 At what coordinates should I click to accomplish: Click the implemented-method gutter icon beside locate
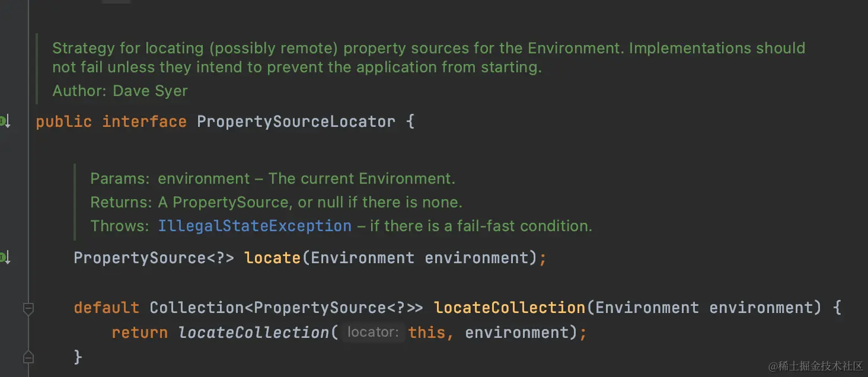(x=5, y=258)
